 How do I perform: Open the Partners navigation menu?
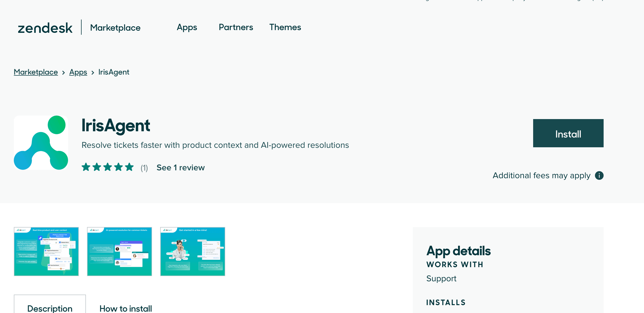coord(236,27)
